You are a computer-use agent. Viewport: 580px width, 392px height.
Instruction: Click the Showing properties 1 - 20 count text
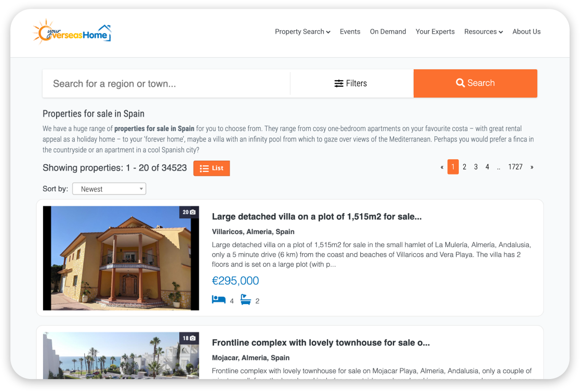pyautogui.click(x=115, y=168)
